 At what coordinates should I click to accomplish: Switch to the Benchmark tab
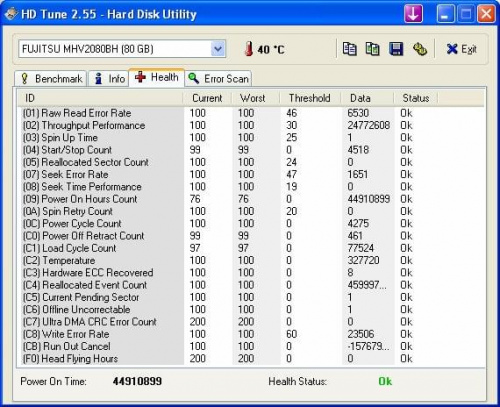51,79
